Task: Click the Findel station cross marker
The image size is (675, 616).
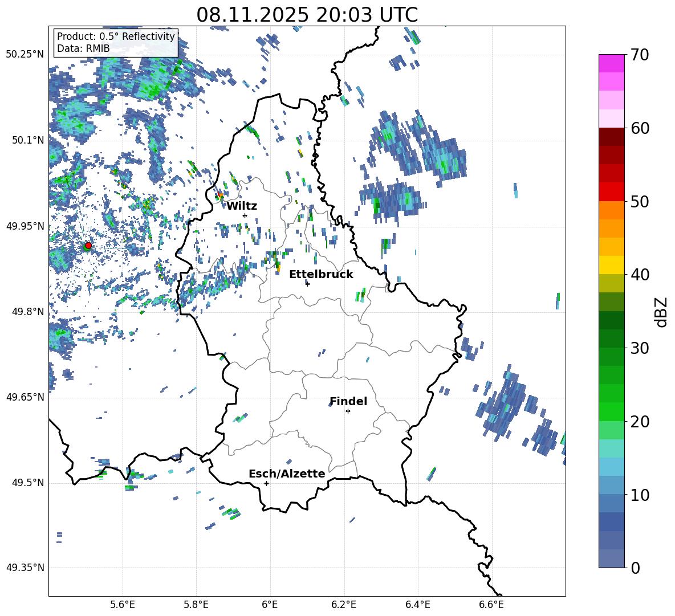Action: [x=348, y=411]
